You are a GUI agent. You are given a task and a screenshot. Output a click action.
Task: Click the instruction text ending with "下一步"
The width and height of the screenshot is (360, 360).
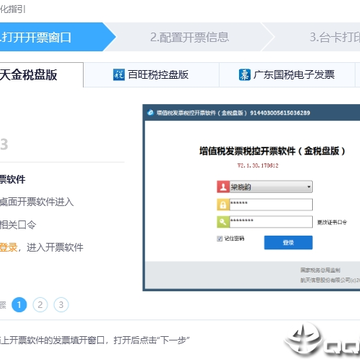[95, 341]
